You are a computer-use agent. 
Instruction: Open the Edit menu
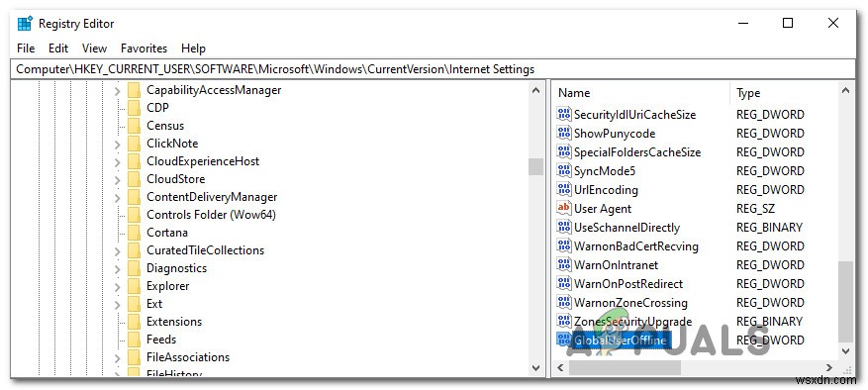coord(58,49)
